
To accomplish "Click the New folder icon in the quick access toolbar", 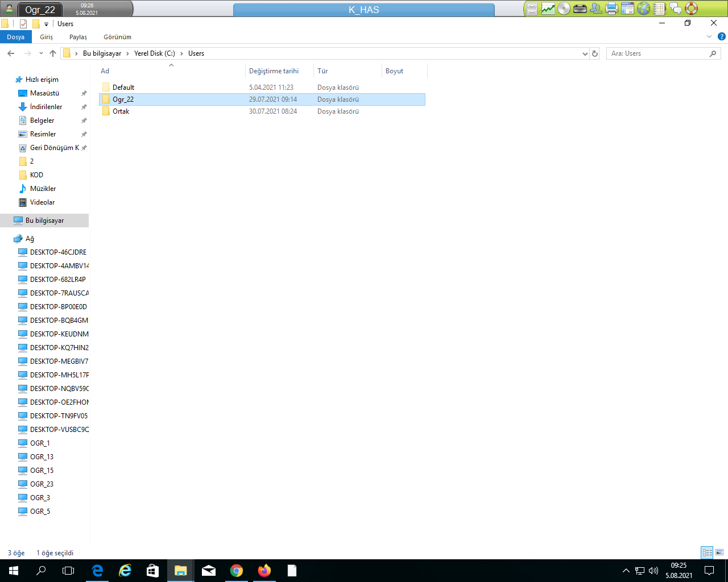I will tap(36, 24).
